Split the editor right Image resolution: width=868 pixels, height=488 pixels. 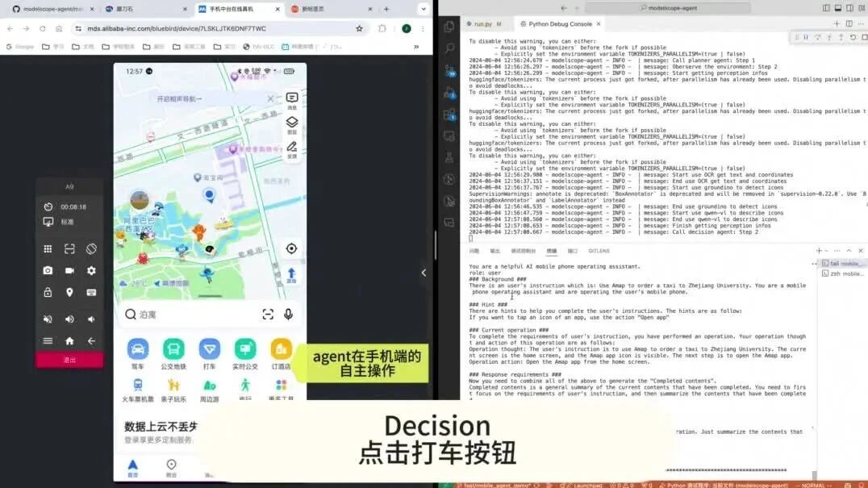pyautogui.click(x=849, y=23)
